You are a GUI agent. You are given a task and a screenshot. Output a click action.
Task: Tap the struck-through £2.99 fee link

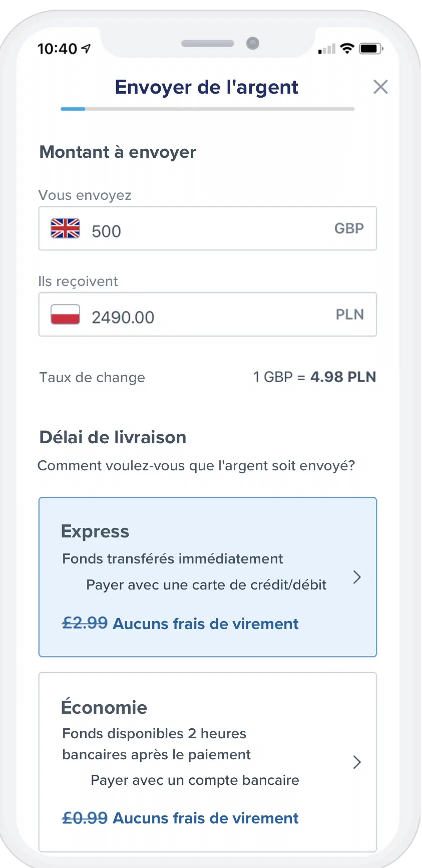point(85,623)
